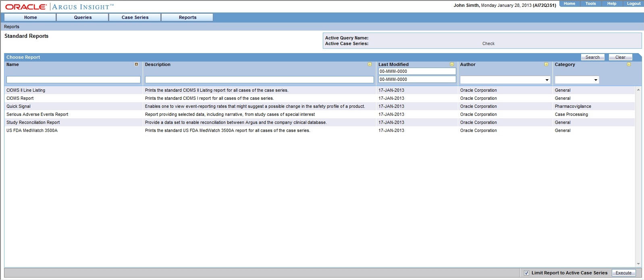Click the top-right Home link
644x280 pixels.
tap(569, 4)
